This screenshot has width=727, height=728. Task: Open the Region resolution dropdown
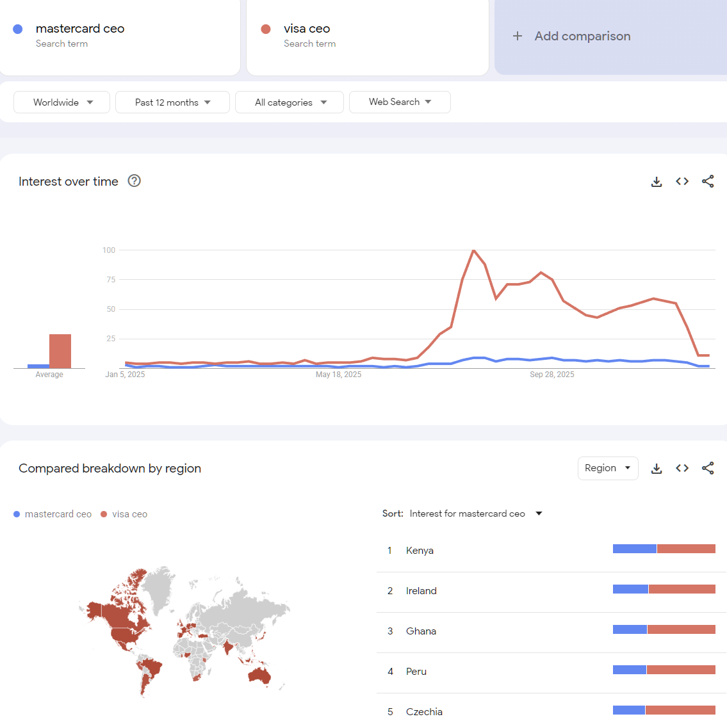(x=608, y=468)
